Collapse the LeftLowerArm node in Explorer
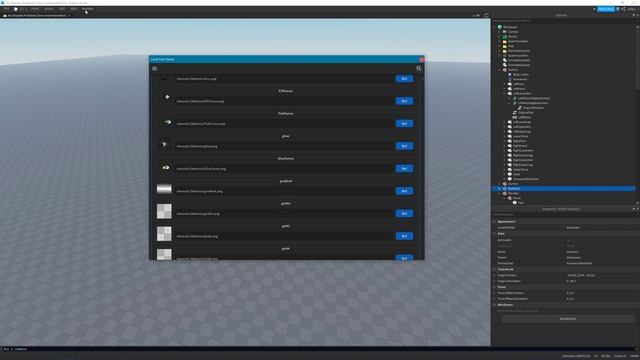640x360 pixels. tap(504, 93)
